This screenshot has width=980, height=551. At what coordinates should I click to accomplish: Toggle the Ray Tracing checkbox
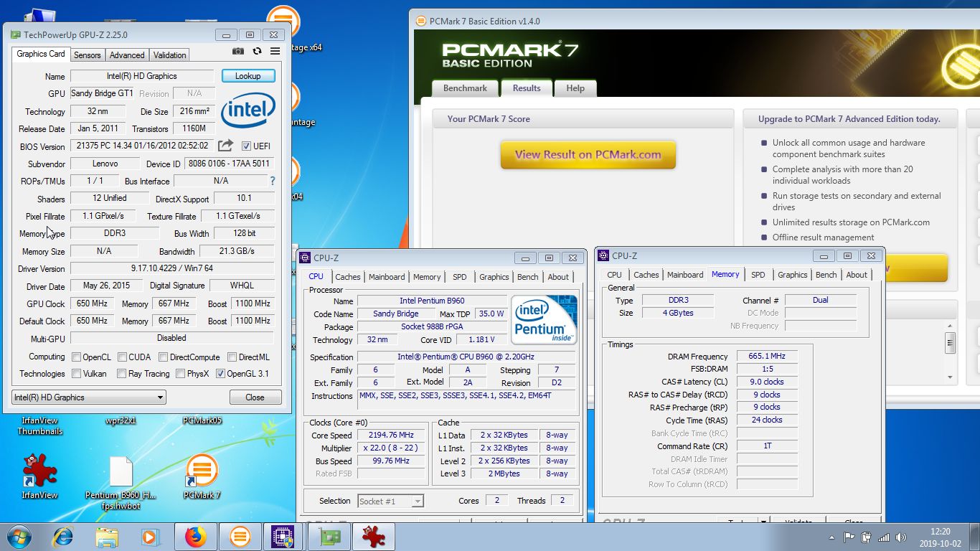coord(121,374)
